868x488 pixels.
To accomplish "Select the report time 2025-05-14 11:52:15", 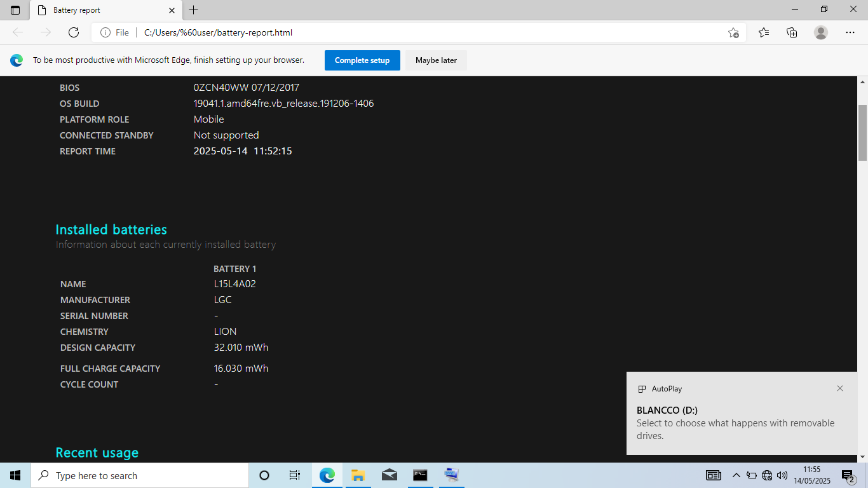I will [x=243, y=151].
